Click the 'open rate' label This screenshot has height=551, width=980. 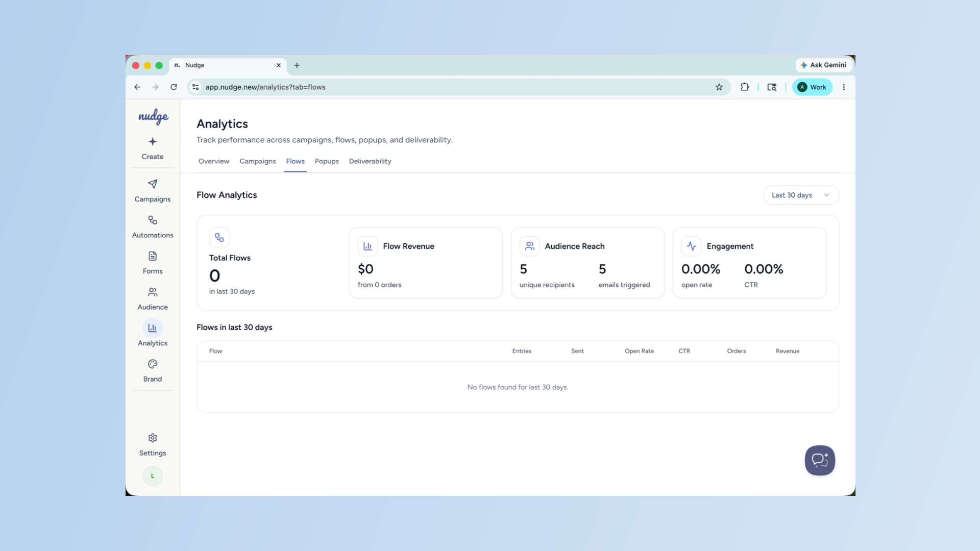click(x=696, y=285)
